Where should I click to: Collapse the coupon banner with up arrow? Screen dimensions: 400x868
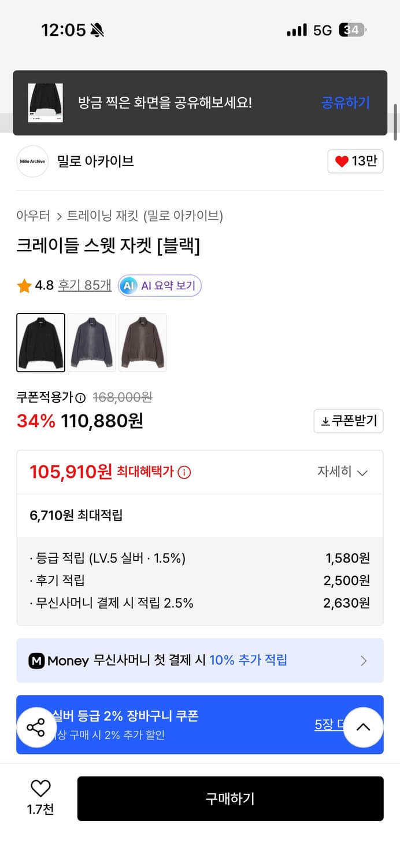tap(363, 727)
